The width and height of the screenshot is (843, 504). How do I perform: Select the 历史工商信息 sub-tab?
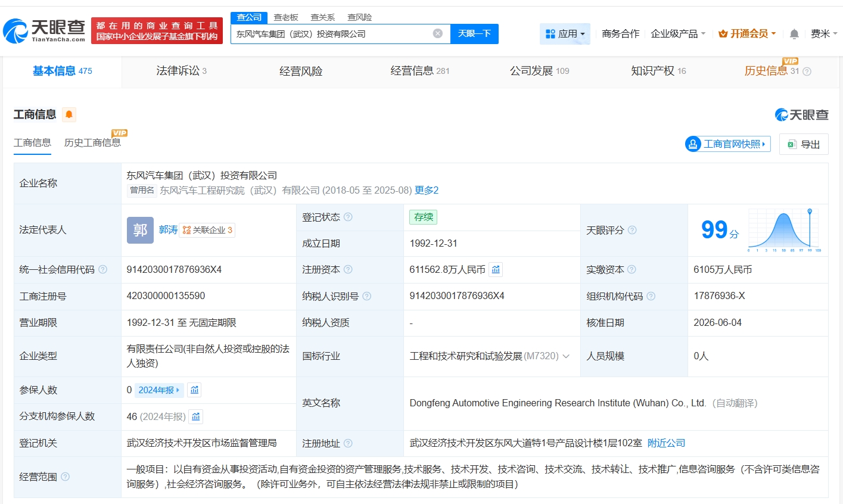tap(92, 142)
